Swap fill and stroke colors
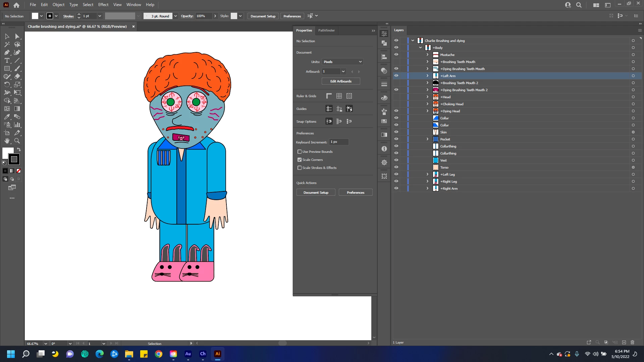644x362 pixels. (x=19, y=149)
